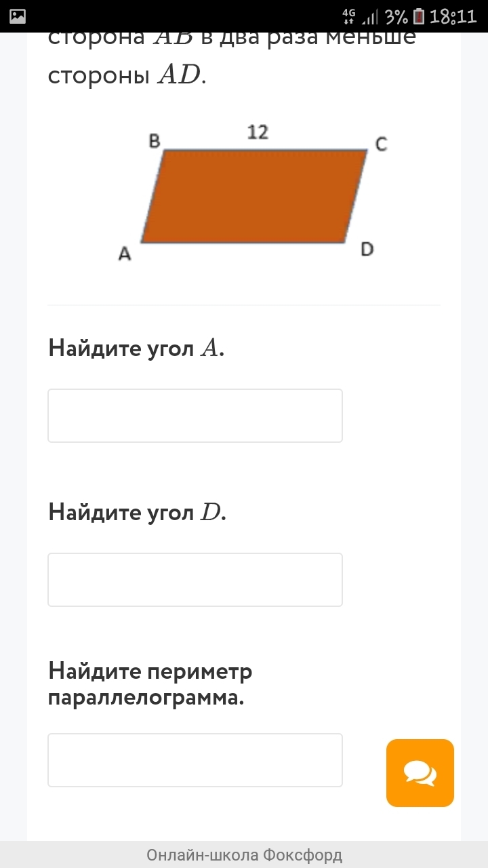Tap vertex label C on the diagram

click(x=381, y=144)
